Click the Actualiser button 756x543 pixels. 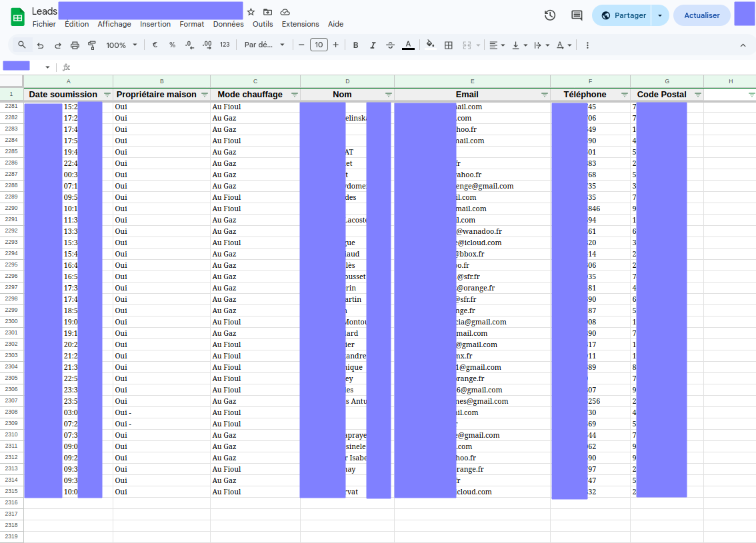701,15
